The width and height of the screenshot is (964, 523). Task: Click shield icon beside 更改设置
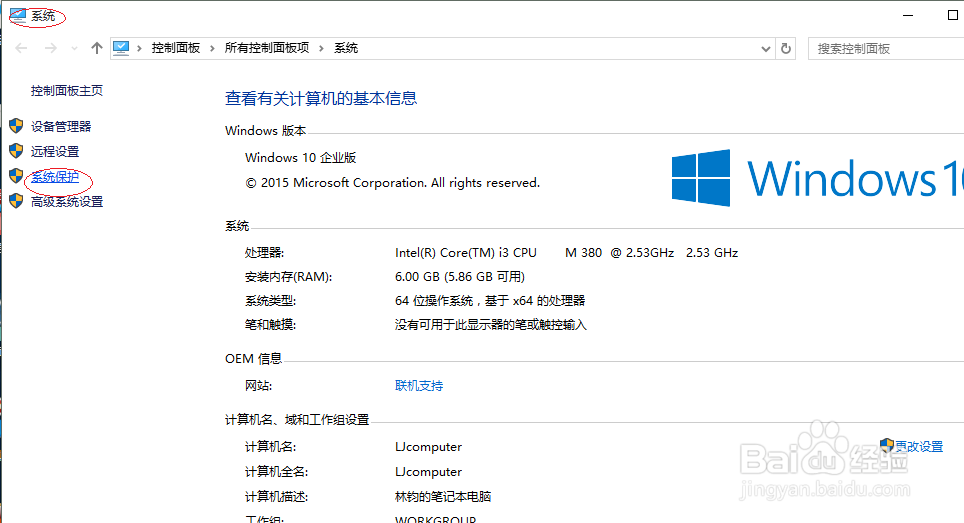[887, 446]
